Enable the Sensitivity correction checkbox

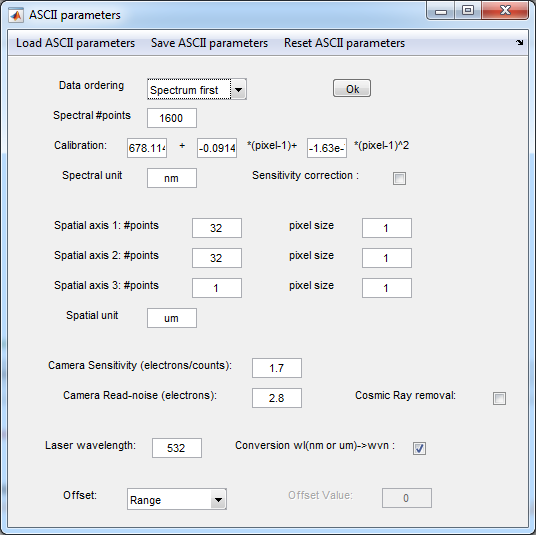pyautogui.click(x=399, y=178)
